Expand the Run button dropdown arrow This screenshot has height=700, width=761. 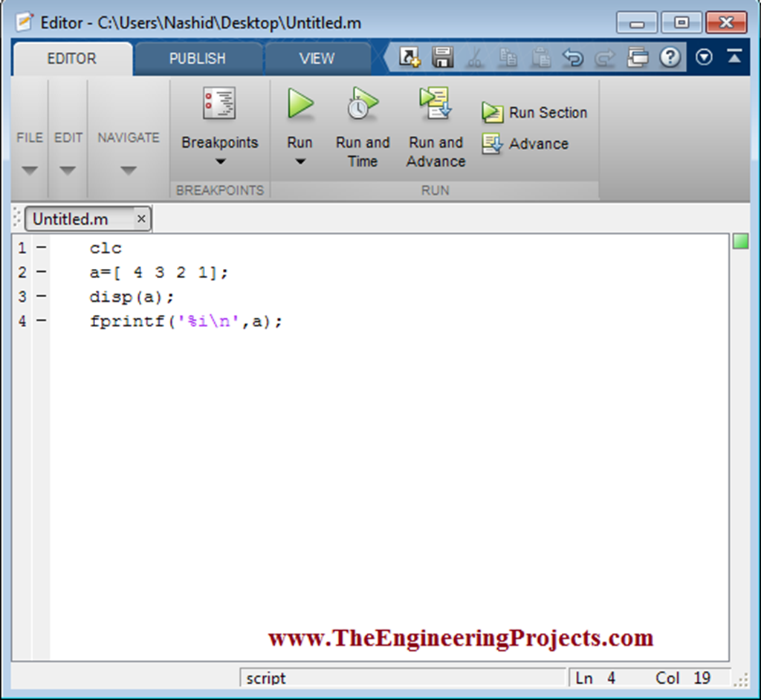click(x=299, y=161)
